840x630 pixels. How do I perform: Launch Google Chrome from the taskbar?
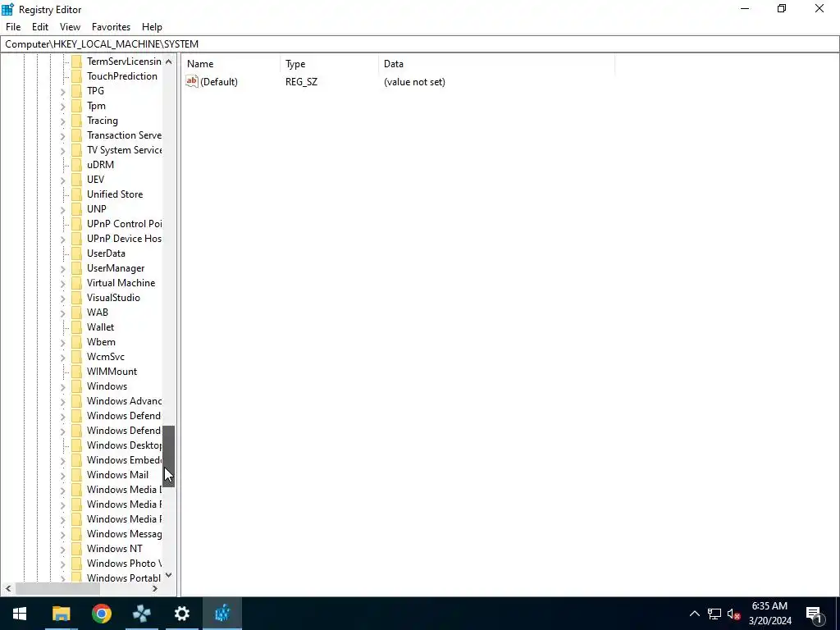(101, 614)
